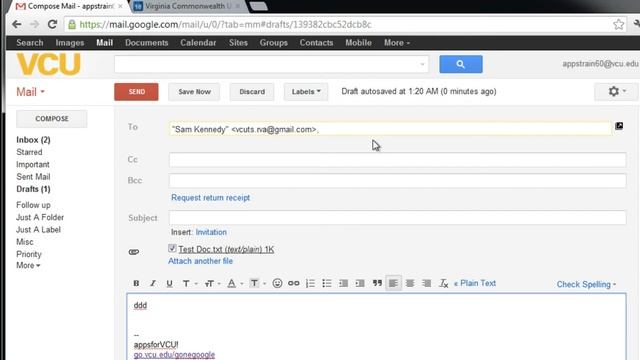640x360 pixels.
Task: Click into the Cc field
Action: click(398, 160)
